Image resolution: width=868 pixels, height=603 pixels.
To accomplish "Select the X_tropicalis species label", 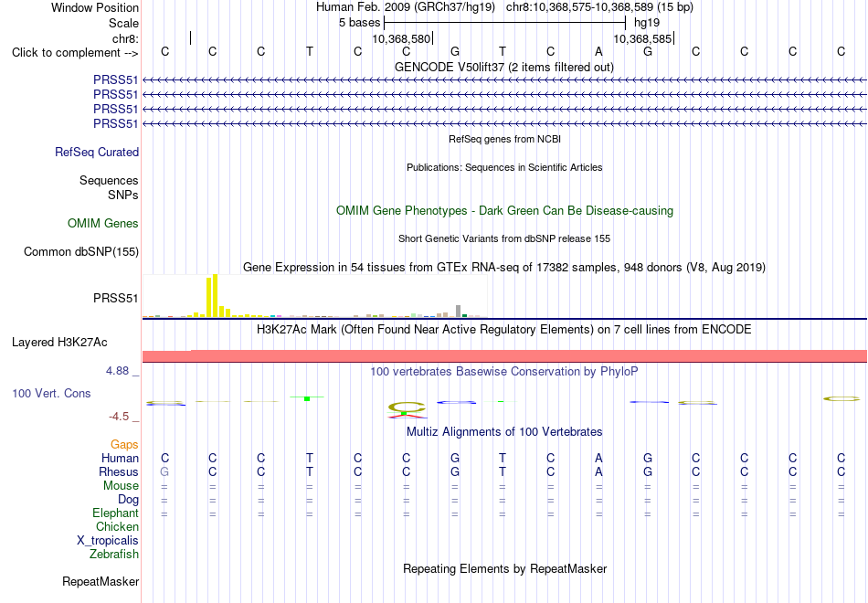I will click(108, 541).
